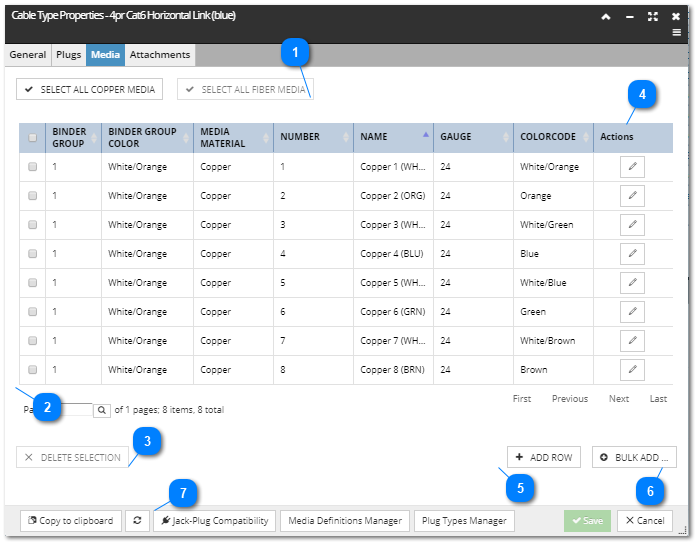Close the Cable Type Properties window
Image resolution: width=698 pixels, height=545 pixels.
tap(676, 17)
